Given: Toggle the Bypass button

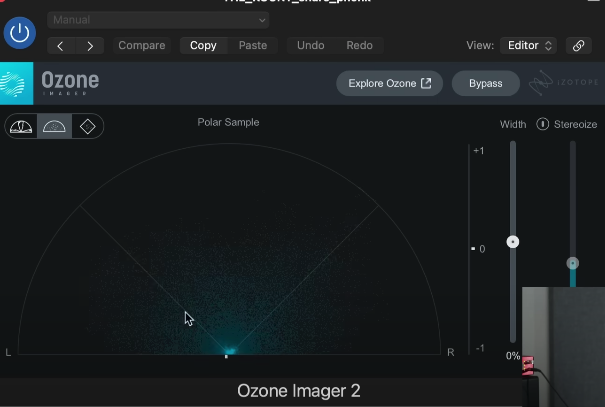Looking at the screenshot, I should (x=485, y=83).
